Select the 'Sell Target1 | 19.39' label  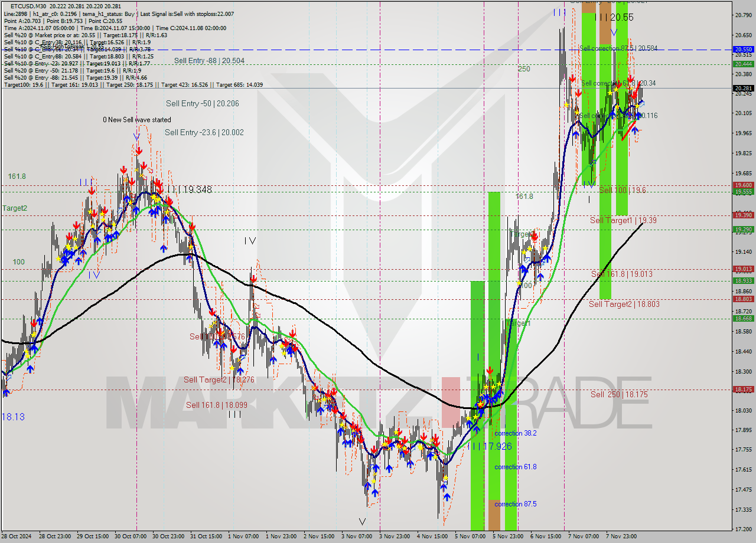coord(623,220)
